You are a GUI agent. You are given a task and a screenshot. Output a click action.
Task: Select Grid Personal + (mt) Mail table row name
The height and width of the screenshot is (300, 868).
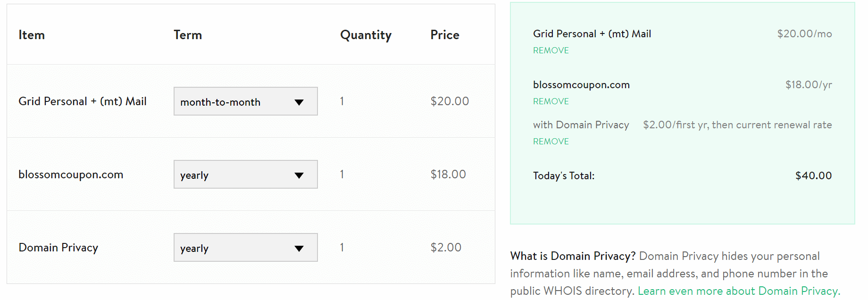[x=83, y=101]
